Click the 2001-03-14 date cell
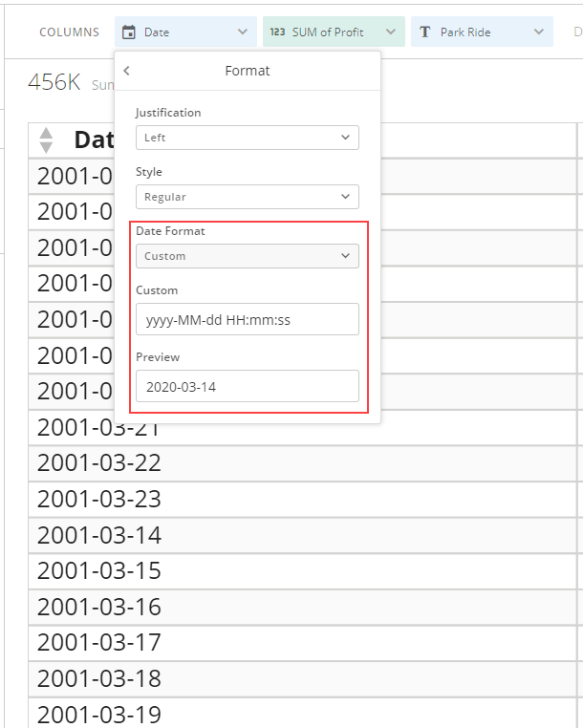The width and height of the screenshot is (583, 728). [x=99, y=535]
